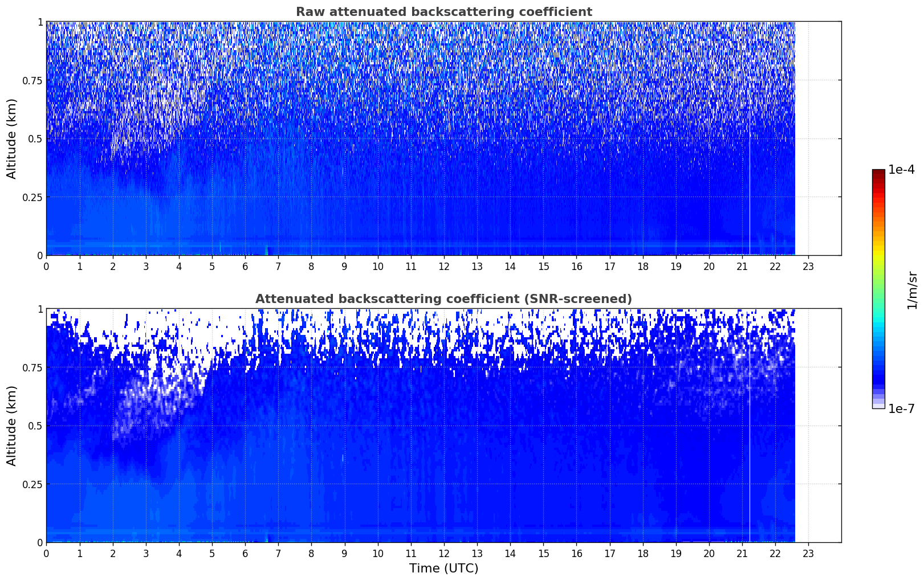
Task: Select hour tick '10' under the SNR-screened plot
Action: [x=377, y=553]
